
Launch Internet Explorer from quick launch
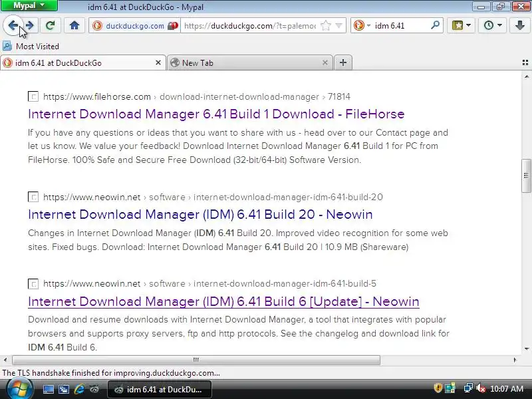click(79, 389)
